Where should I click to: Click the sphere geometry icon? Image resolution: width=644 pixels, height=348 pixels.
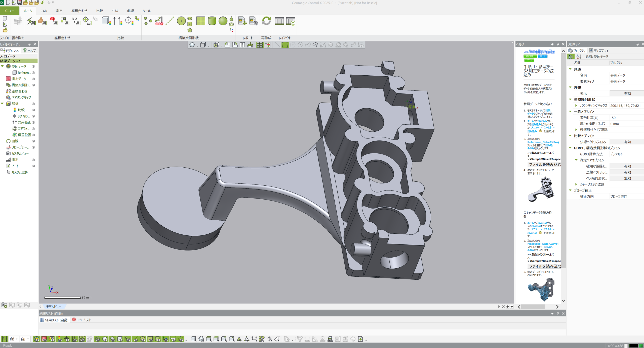click(223, 21)
